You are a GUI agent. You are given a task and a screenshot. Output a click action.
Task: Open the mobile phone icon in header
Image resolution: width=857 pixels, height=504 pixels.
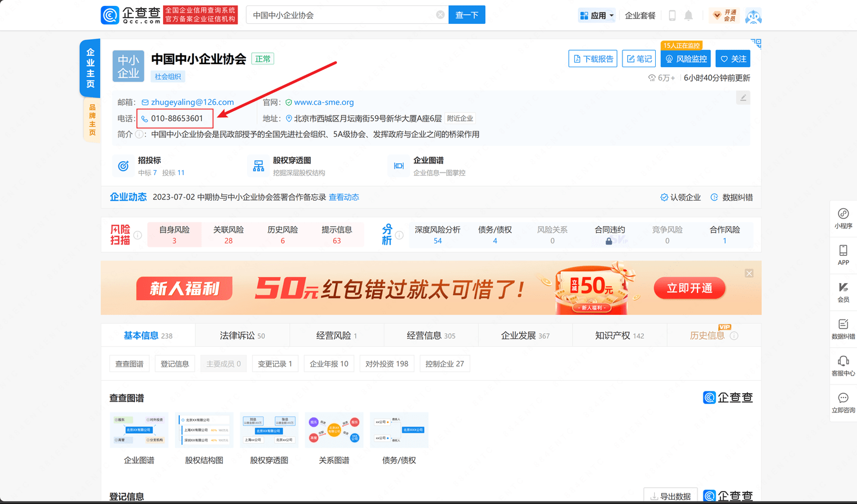[672, 15]
